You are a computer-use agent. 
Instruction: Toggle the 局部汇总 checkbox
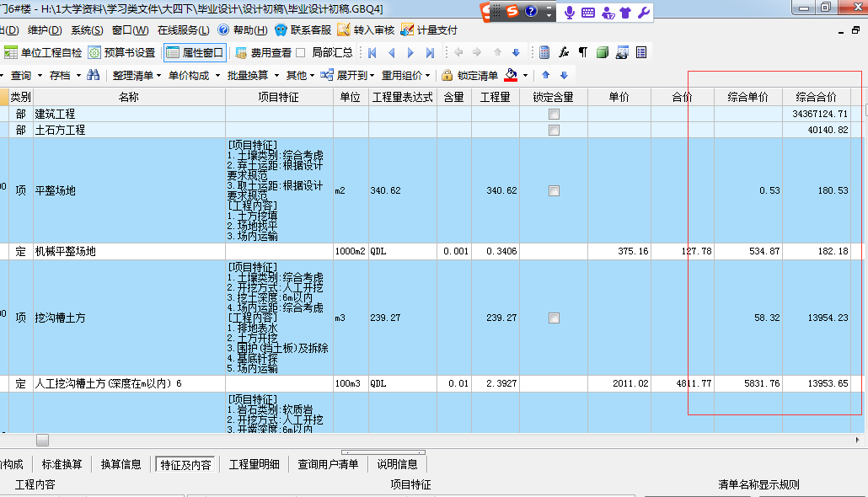tap(301, 52)
